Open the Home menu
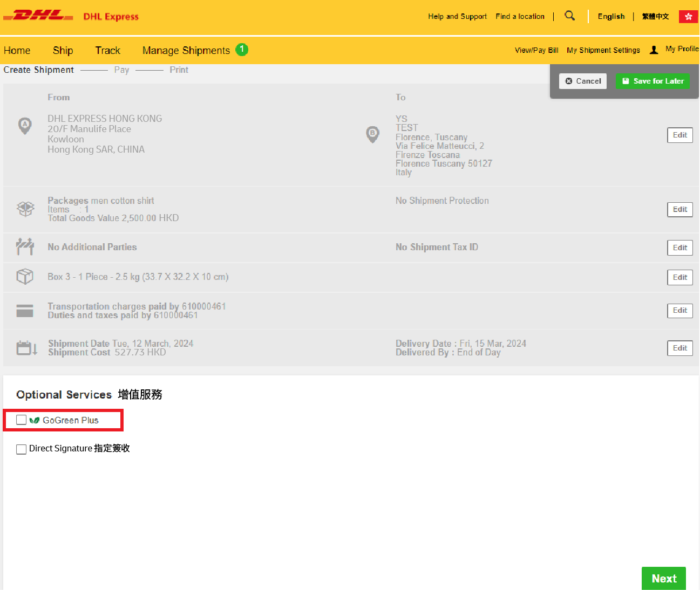This screenshot has height=590, width=700. (17, 51)
